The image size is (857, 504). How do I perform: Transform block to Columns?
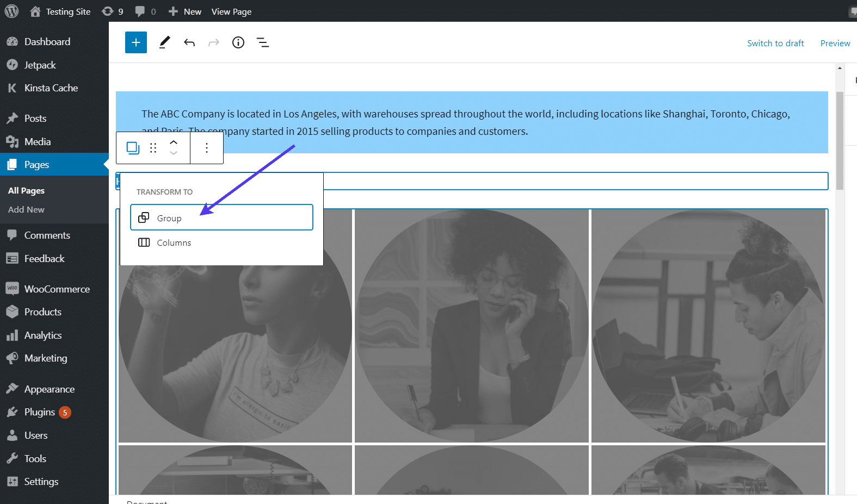[x=221, y=242]
